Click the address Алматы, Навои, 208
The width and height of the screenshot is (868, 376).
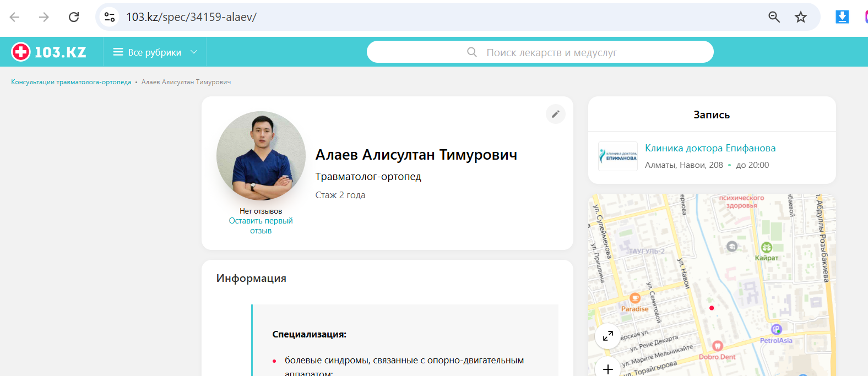[x=684, y=165]
